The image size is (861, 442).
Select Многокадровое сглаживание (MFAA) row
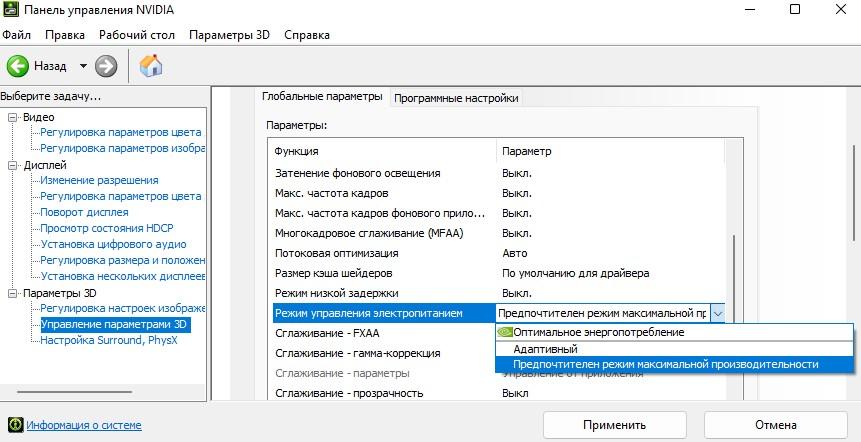[x=499, y=233]
